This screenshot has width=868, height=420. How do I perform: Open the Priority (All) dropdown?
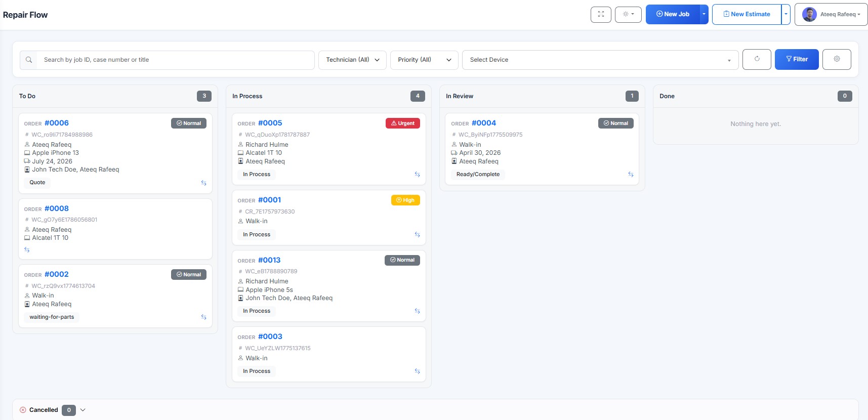coord(424,60)
